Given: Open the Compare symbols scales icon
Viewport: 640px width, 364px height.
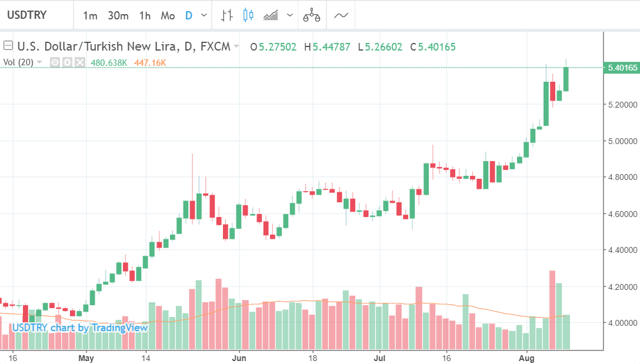Looking at the screenshot, I should click(312, 16).
